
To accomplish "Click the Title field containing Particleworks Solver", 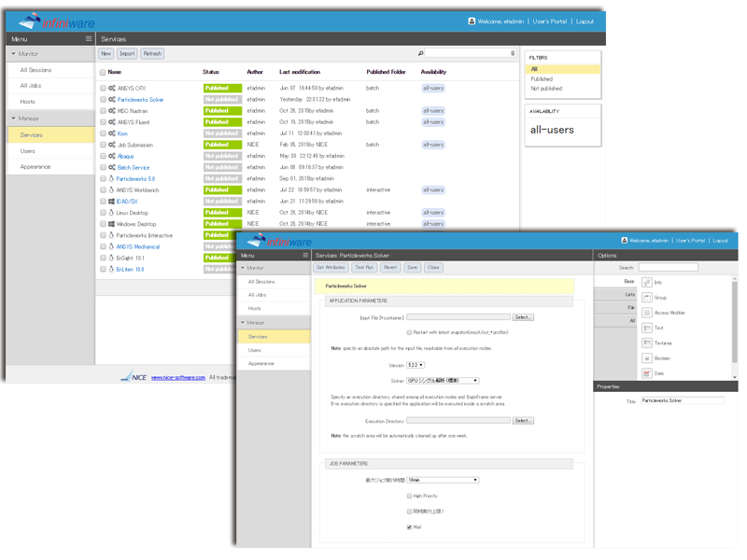I will coord(683,401).
